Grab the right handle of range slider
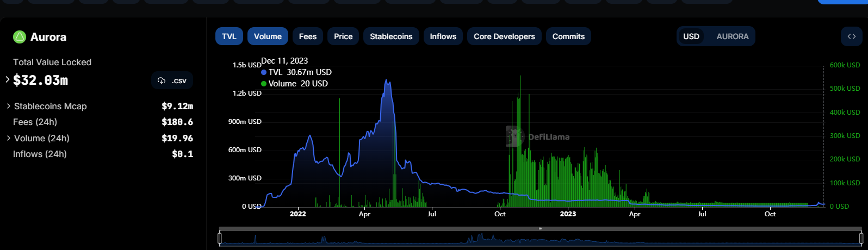This screenshot has width=868, height=250. (x=861, y=238)
